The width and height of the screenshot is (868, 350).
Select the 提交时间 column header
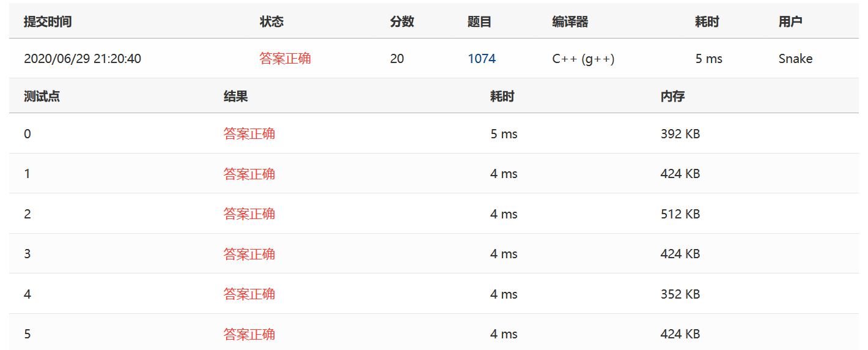tap(48, 21)
